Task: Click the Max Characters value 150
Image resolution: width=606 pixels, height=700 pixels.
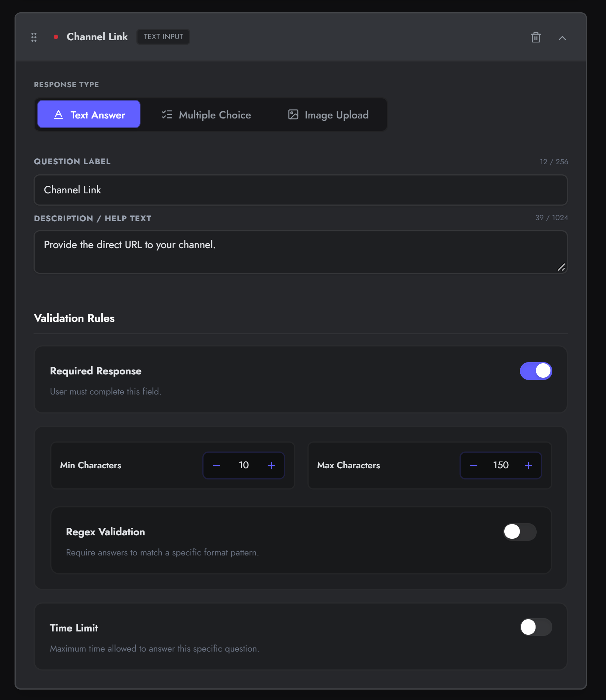Action: [501, 465]
